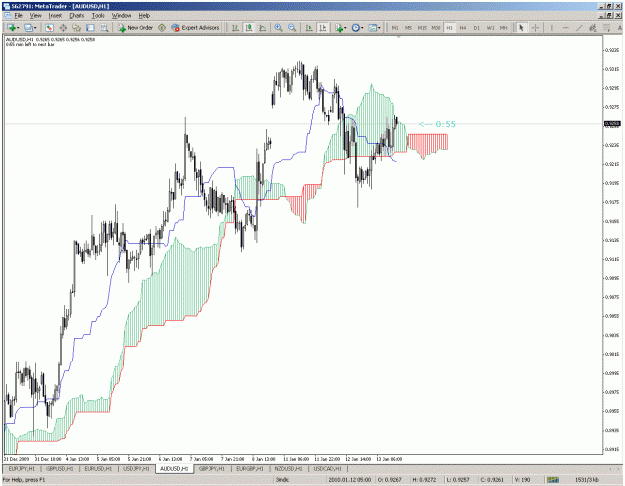Open the Templates dropdown arrow

pyautogui.click(x=379, y=28)
